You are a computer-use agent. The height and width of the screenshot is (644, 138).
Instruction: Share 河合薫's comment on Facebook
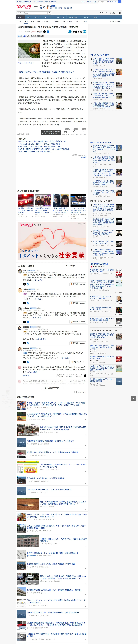tap(28, 303)
